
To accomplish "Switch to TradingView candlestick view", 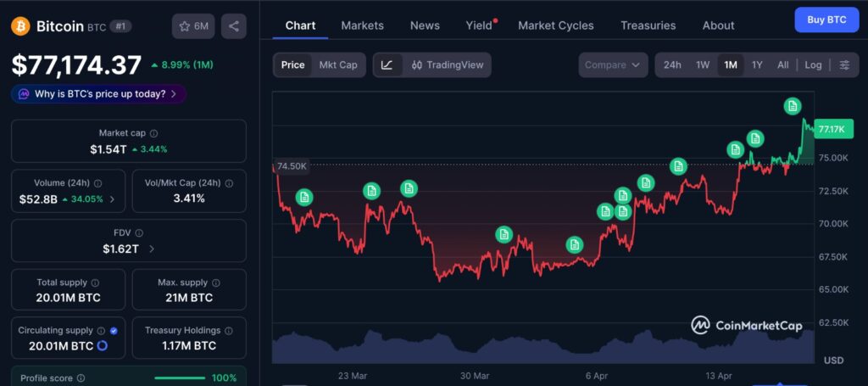I will (x=448, y=64).
